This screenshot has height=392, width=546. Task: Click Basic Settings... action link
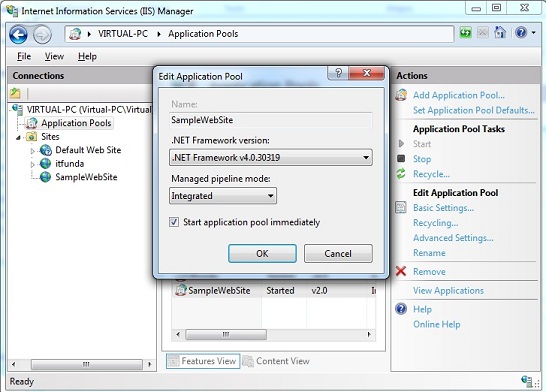pos(443,208)
